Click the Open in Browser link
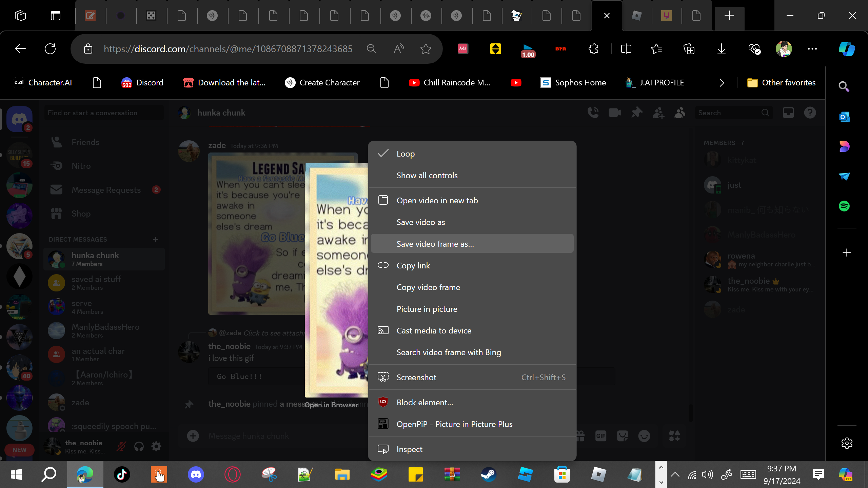 coord(331,405)
